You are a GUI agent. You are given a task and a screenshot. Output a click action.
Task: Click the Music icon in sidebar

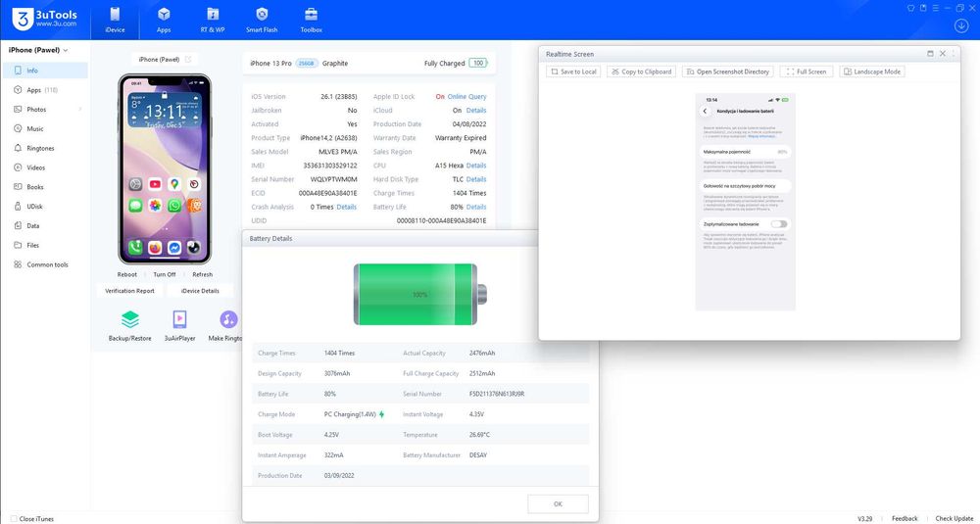pyautogui.click(x=18, y=128)
